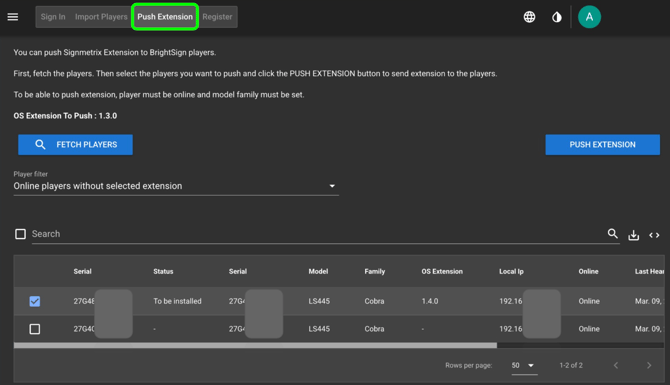
Task: Switch to the Import Players tab
Action: tap(101, 17)
